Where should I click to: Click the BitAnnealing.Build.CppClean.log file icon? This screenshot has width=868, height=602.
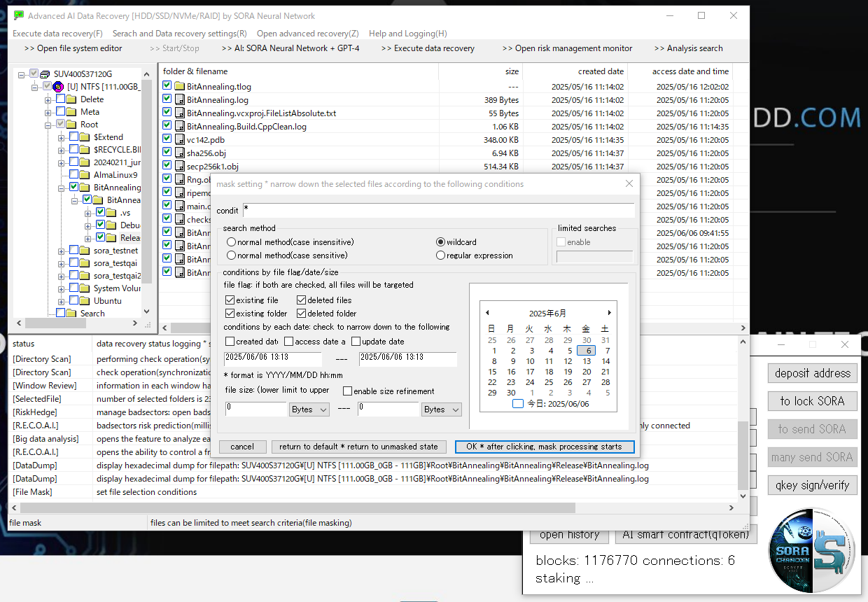pos(179,127)
